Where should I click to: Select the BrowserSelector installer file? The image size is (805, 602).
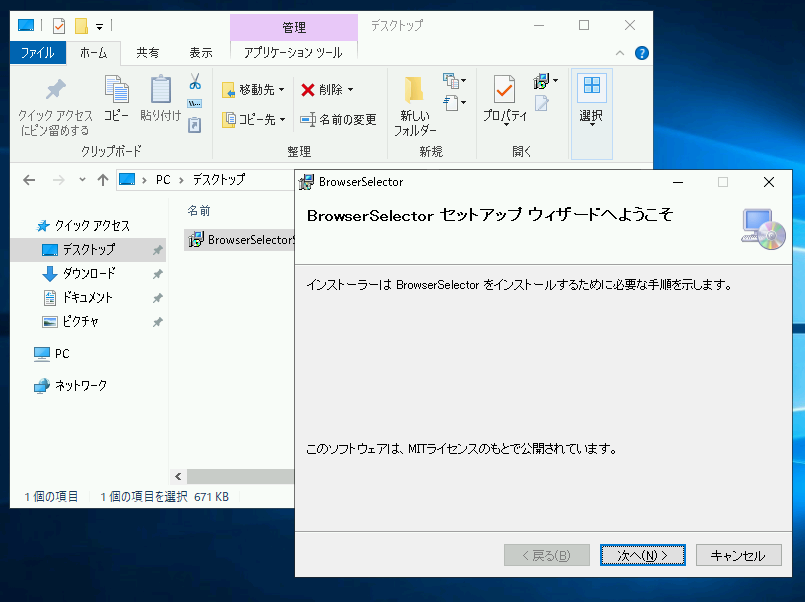[x=240, y=239]
